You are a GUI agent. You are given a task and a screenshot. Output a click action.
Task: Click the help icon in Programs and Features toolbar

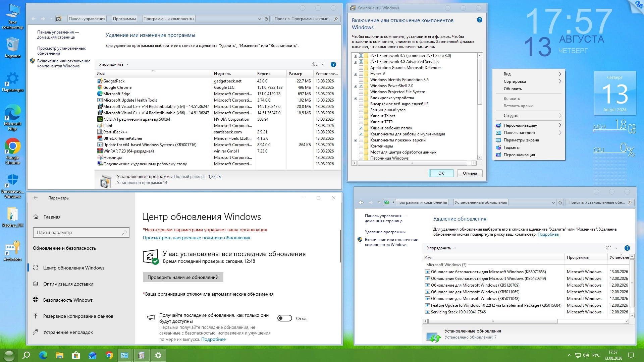[333, 64]
